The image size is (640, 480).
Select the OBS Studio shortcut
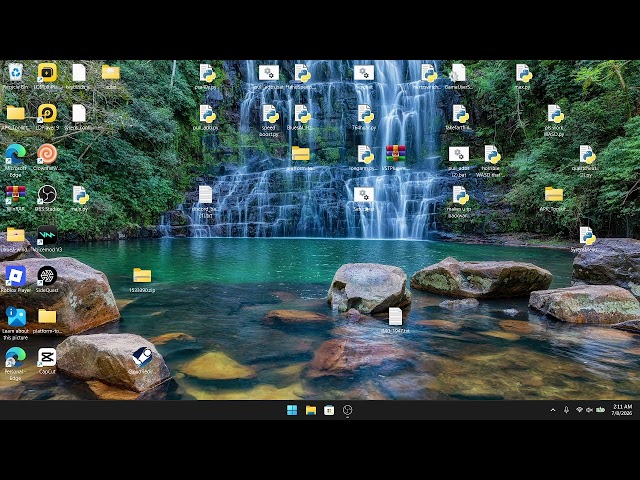point(47,199)
